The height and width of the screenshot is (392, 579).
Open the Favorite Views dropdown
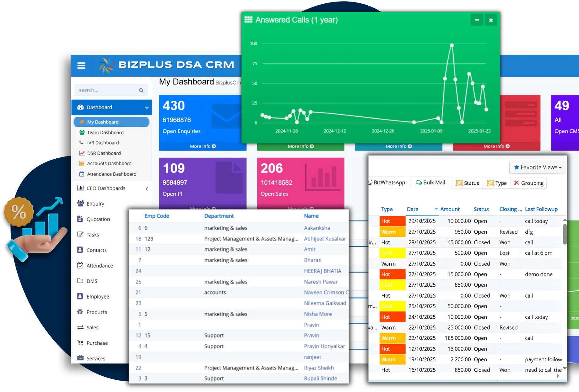click(x=538, y=167)
